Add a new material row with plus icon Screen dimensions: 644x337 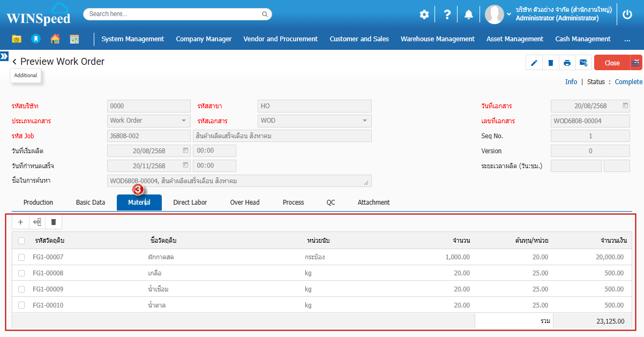click(20, 222)
